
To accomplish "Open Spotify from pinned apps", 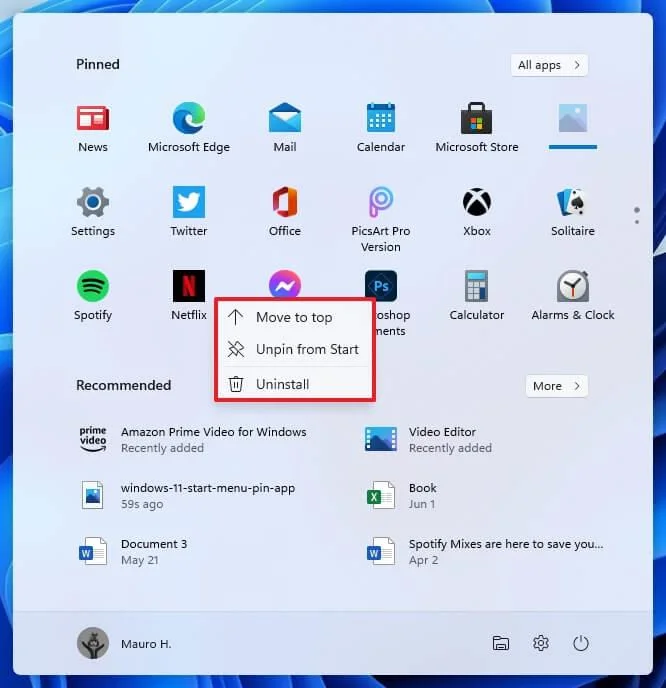I will 93,295.
